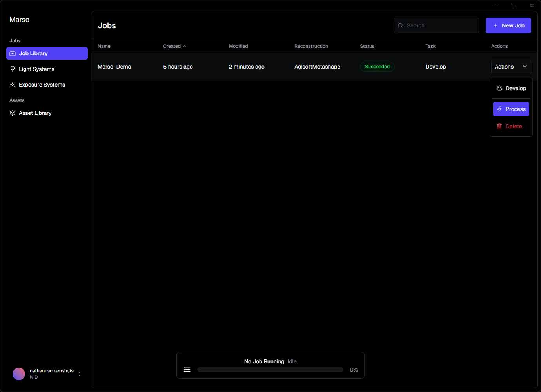Click the nathan+screenshots avatar circle
This screenshot has width=541, height=392.
tap(19, 374)
